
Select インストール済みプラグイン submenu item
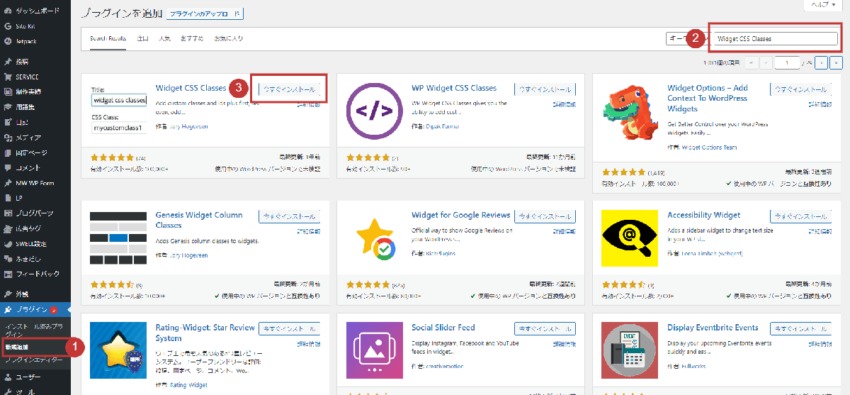[33, 332]
